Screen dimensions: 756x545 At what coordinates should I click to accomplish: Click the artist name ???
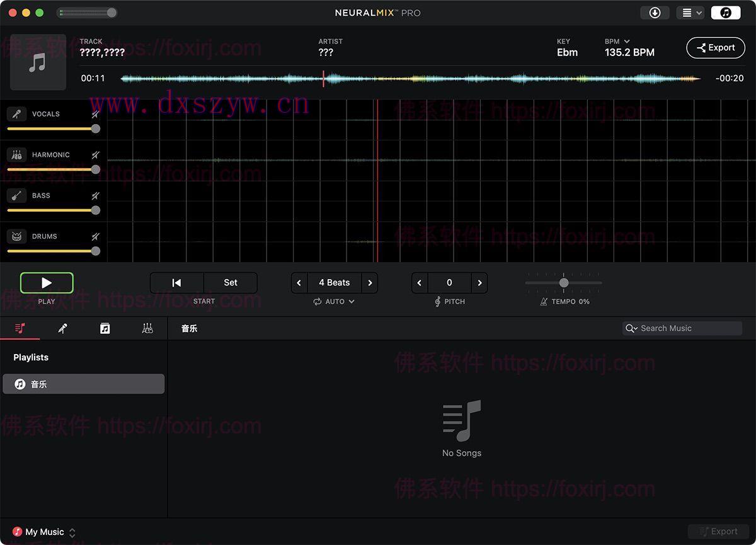click(326, 52)
